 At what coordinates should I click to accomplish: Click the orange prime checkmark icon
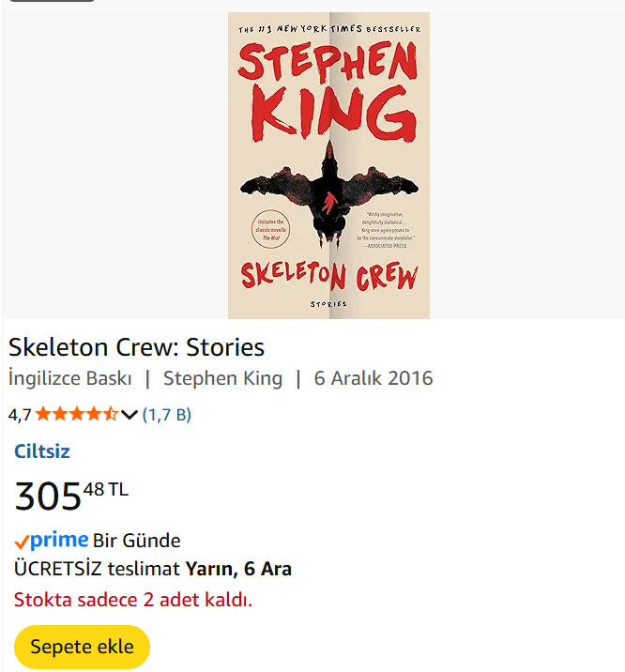coord(23,542)
